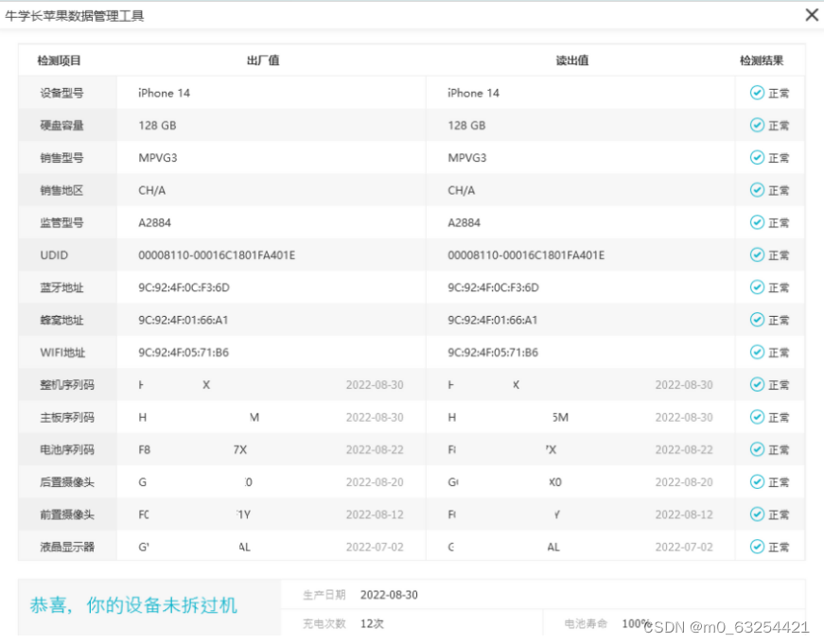The image size is (824, 644).
Task: Select the read-out 128 GB value
Action: click(x=466, y=125)
